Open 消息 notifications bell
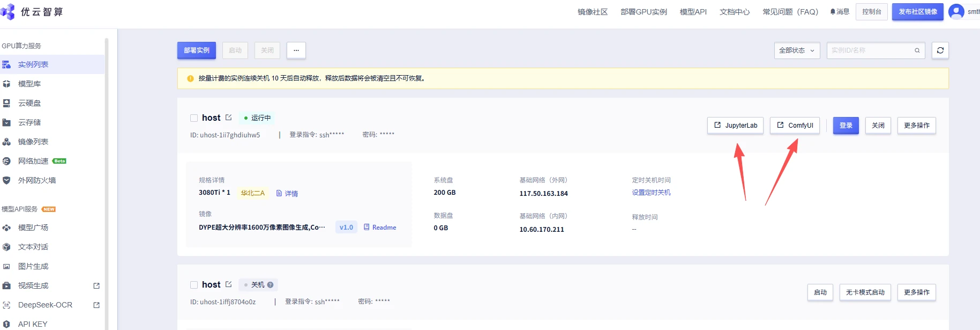The image size is (980, 330). click(x=840, y=12)
